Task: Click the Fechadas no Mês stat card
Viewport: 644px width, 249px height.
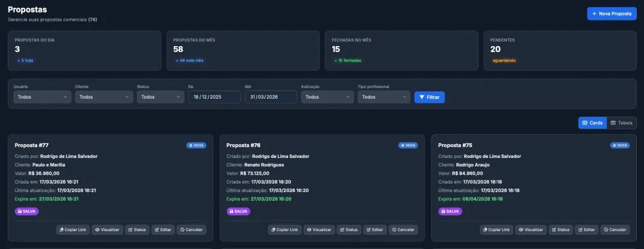Action: point(402,50)
